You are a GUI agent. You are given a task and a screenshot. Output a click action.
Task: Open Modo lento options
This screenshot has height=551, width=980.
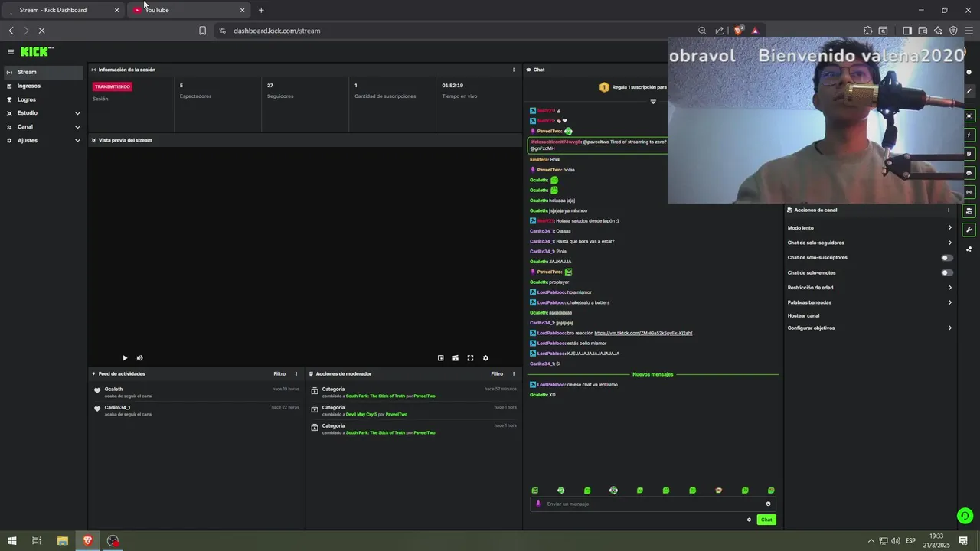(870, 228)
